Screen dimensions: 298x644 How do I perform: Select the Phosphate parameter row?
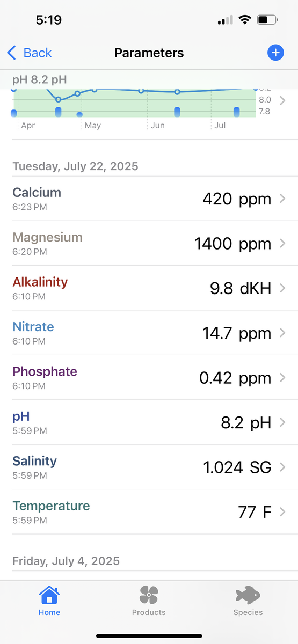(x=149, y=378)
